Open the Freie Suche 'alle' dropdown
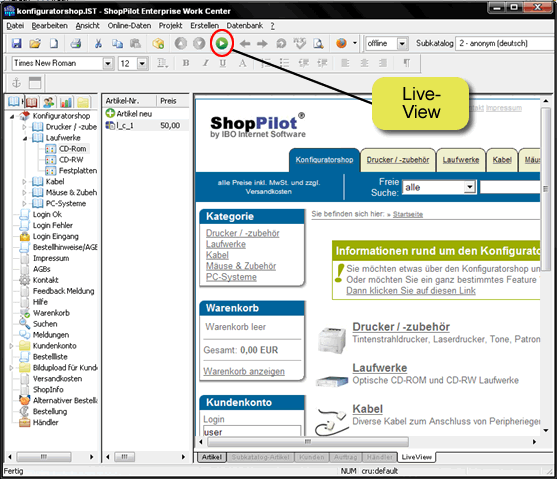 (470, 187)
